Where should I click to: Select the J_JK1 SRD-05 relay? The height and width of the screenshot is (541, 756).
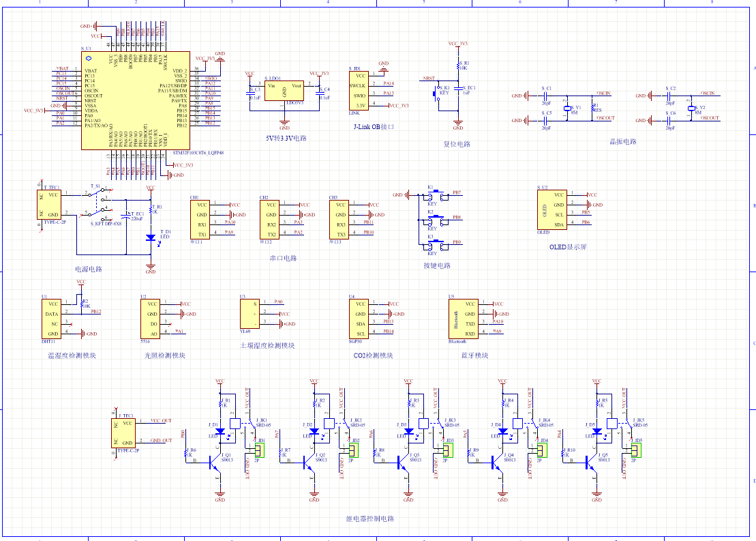pyautogui.click(x=242, y=424)
